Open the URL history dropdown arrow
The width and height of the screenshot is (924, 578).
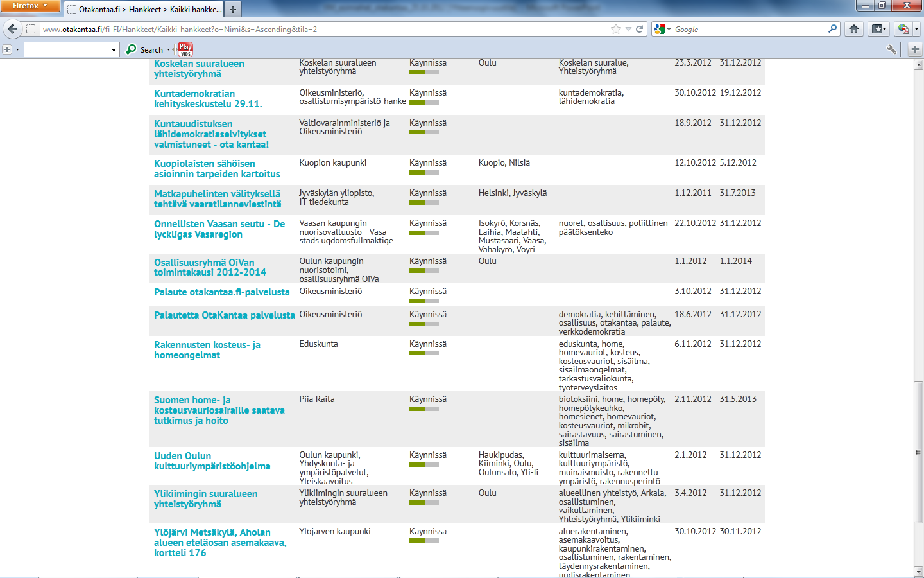click(x=629, y=29)
